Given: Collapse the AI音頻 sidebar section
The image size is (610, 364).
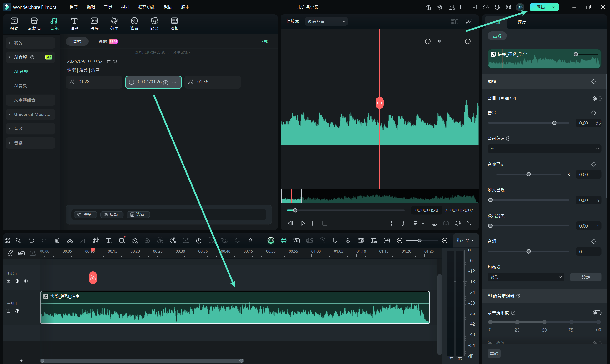Looking at the screenshot, I should tap(30, 57).
